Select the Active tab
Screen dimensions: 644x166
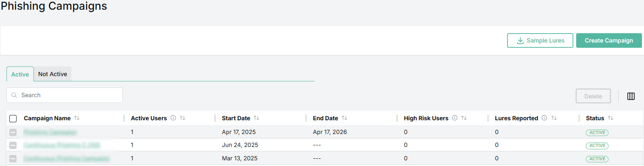tap(20, 74)
